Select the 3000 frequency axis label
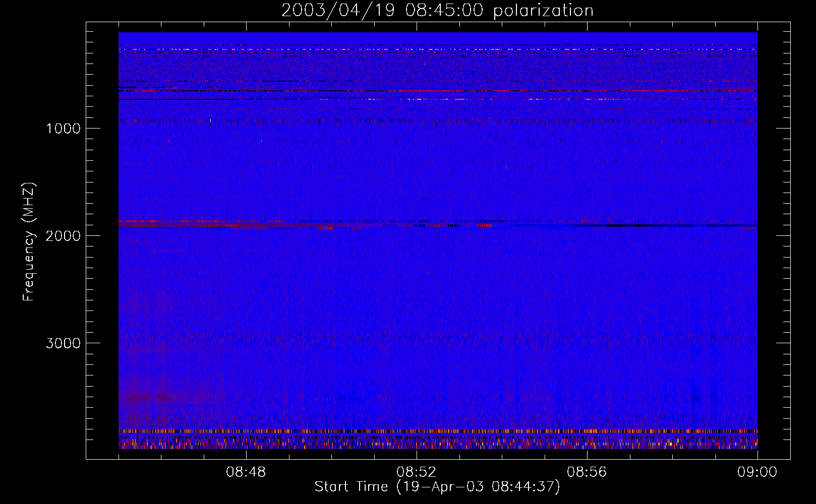 click(x=63, y=343)
